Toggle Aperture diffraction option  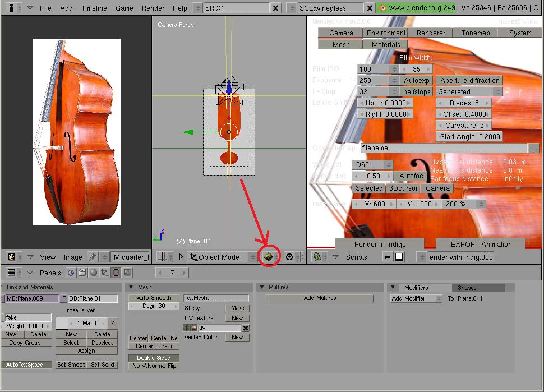click(x=469, y=81)
